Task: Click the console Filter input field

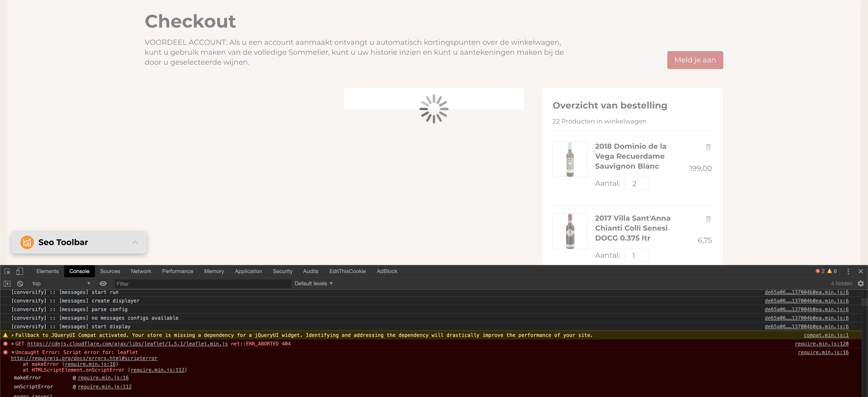Action: [202, 284]
